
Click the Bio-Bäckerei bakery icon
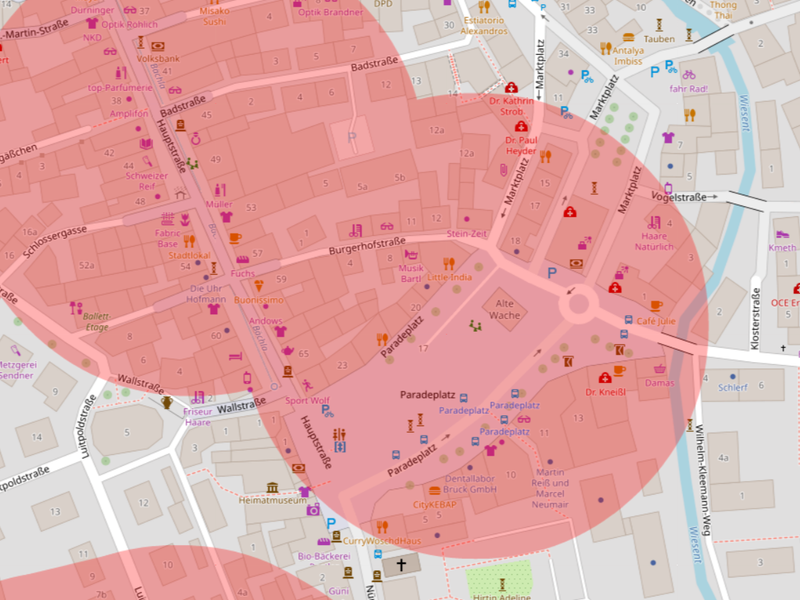[x=323, y=542]
